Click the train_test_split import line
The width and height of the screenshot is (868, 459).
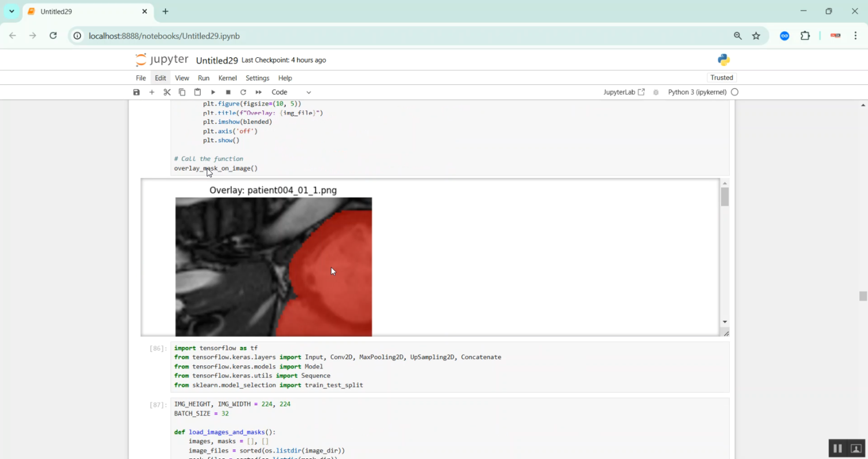click(269, 385)
